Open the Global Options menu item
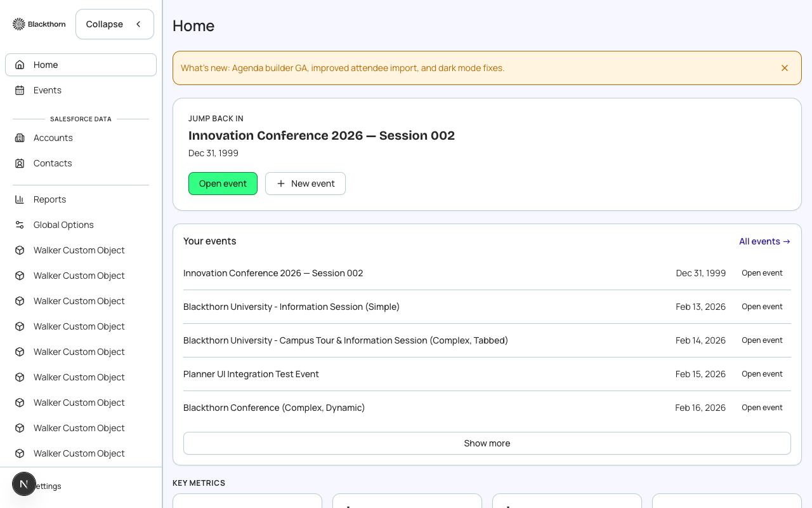 (81, 225)
